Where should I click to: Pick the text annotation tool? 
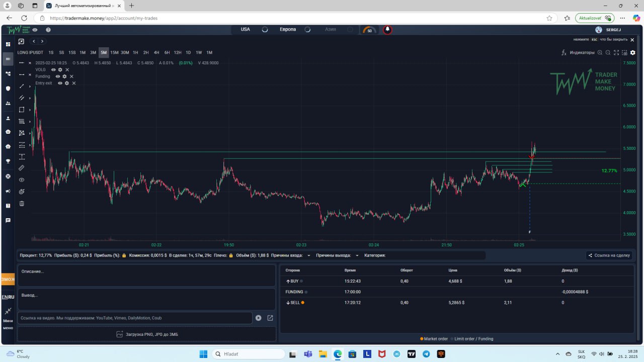(x=22, y=156)
